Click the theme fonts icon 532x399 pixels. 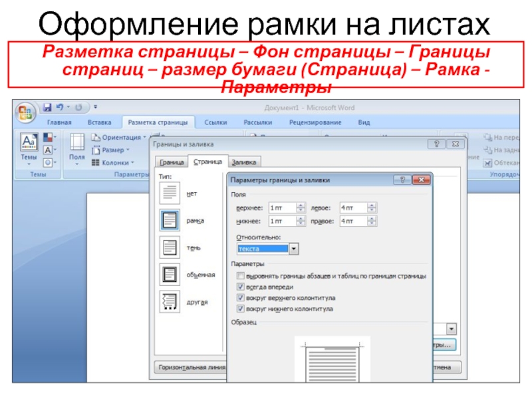tap(50, 150)
